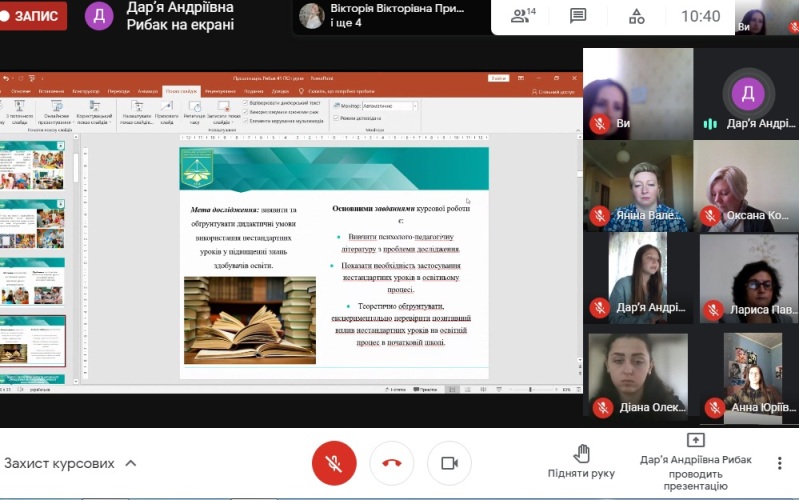Viewport: 799px width, 500px height.
Task: Click Приховати слайд icon
Action: pos(166,106)
